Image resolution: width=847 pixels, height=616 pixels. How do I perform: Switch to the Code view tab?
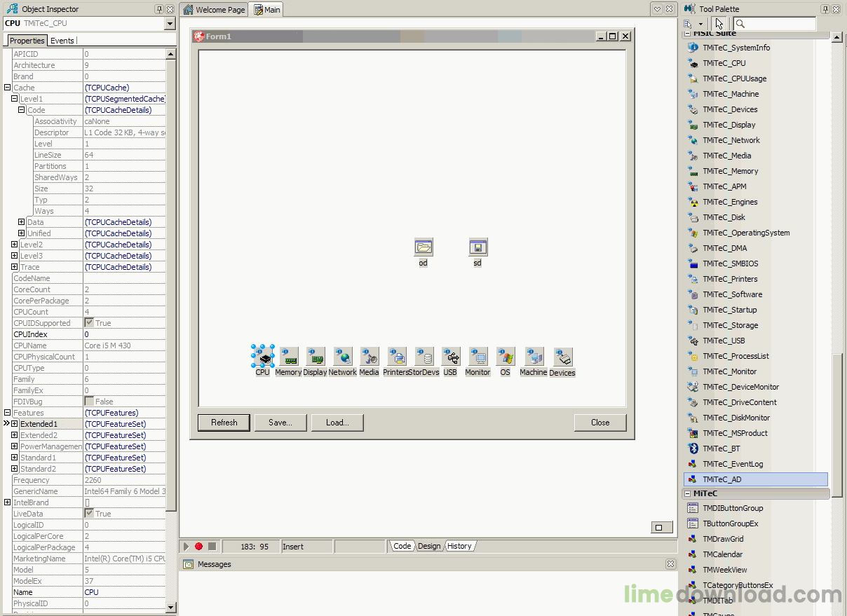coord(402,546)
